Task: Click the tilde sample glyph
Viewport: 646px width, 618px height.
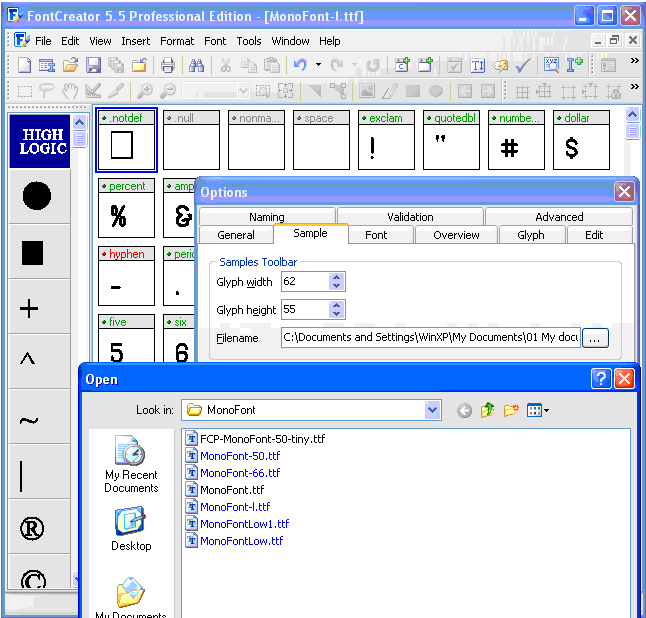Action: click(x=29, y=421)
